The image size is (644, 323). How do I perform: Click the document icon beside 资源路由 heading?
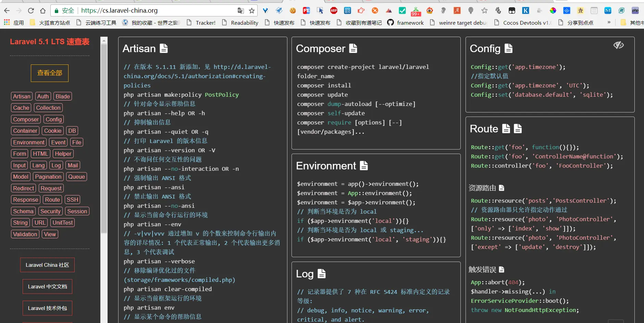[x=501, y=188]
